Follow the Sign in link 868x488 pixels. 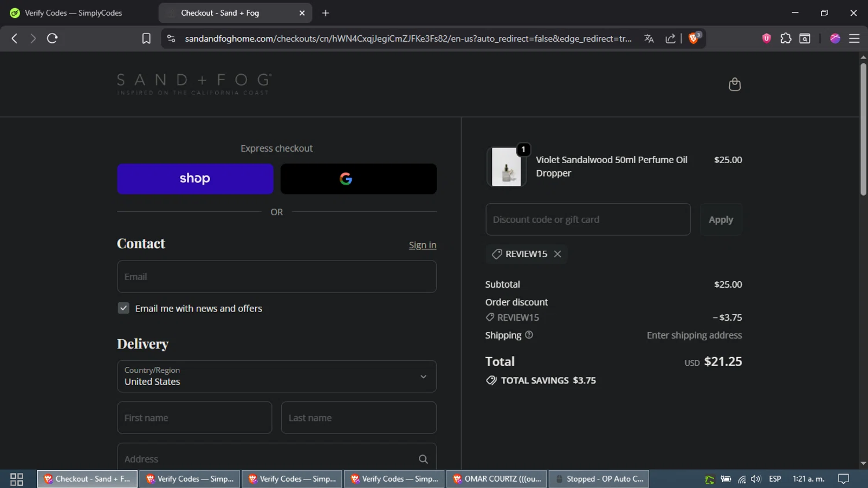(422, 245)
